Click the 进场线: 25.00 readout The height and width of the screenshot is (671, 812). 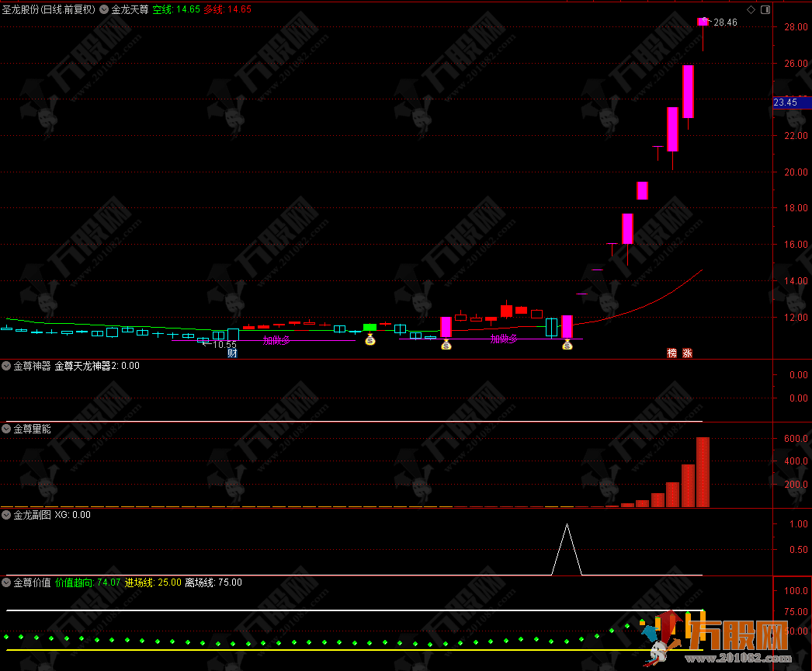153,582
